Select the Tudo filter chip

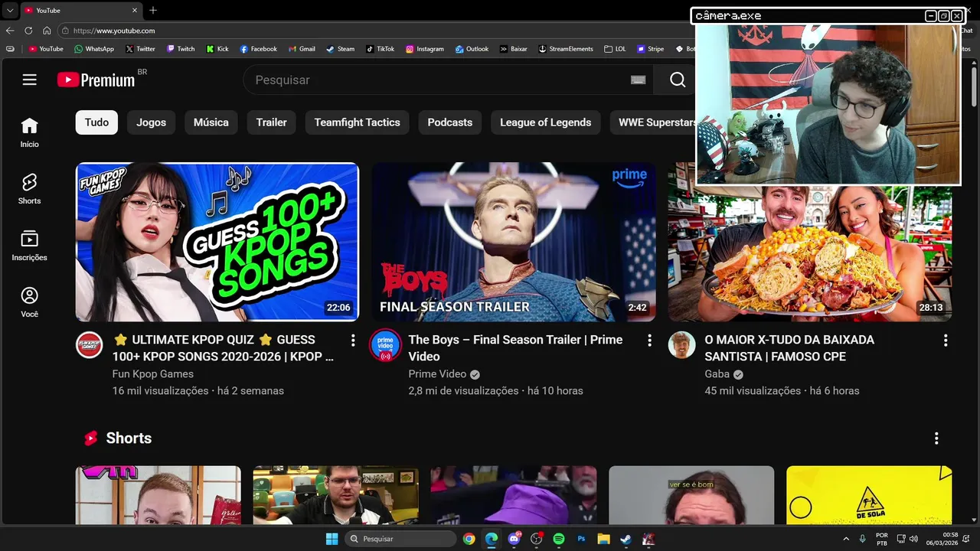point(96,122)
